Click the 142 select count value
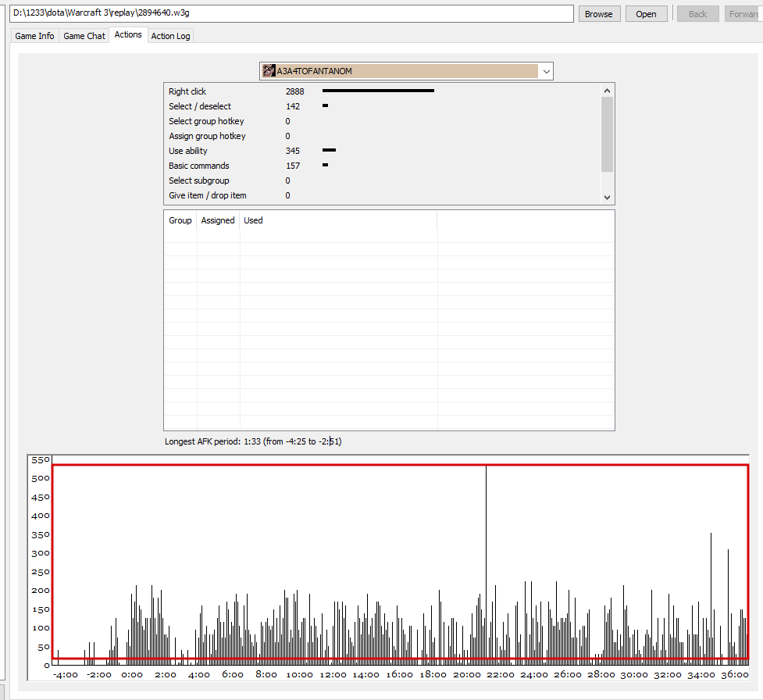Image resolution: width=763 pixels, height=700 pixels. [x=292, y=106]
